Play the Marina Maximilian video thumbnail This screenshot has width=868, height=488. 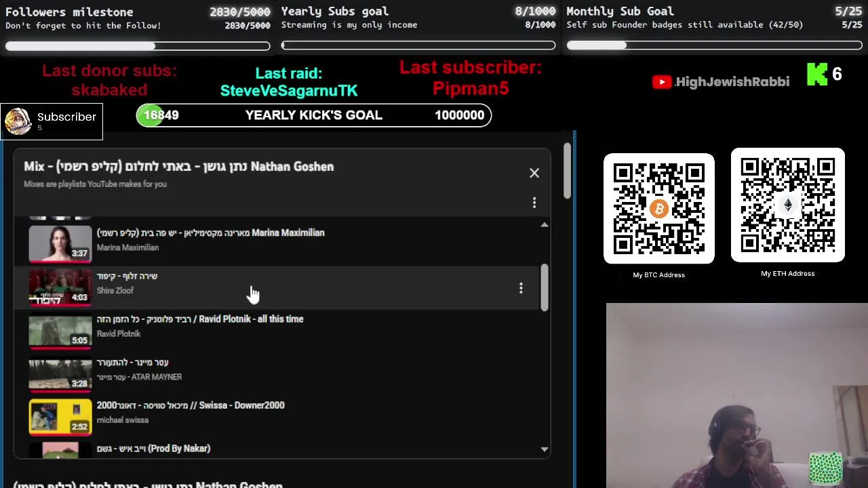pos(60,244)
